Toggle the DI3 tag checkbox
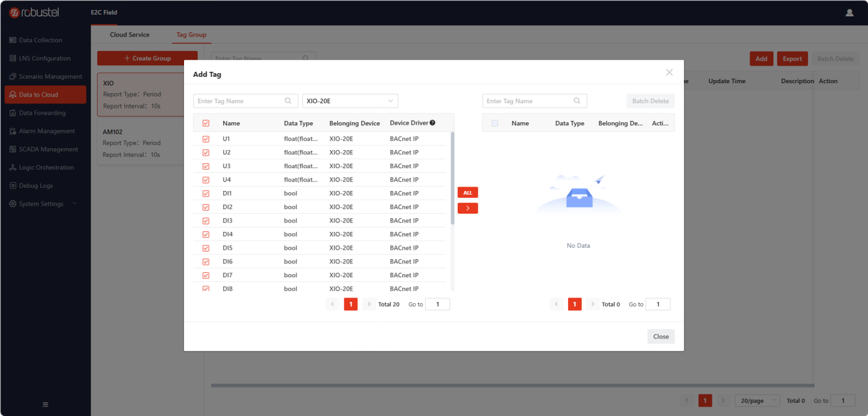Screen dimensions: 868x416 pos(205,221)
